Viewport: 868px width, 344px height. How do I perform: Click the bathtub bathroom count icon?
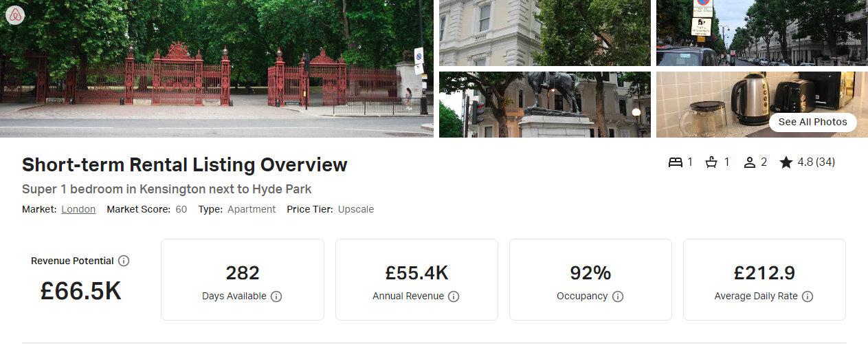tap(712, 162)
